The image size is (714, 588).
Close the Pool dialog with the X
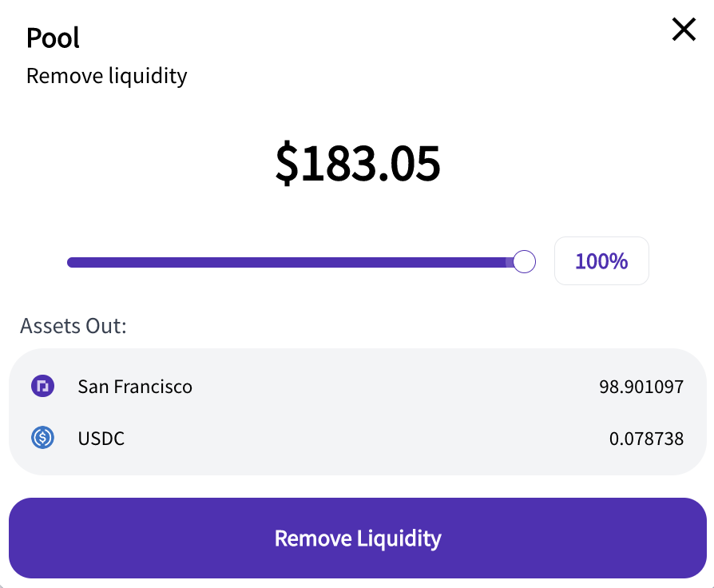[684, 30]
